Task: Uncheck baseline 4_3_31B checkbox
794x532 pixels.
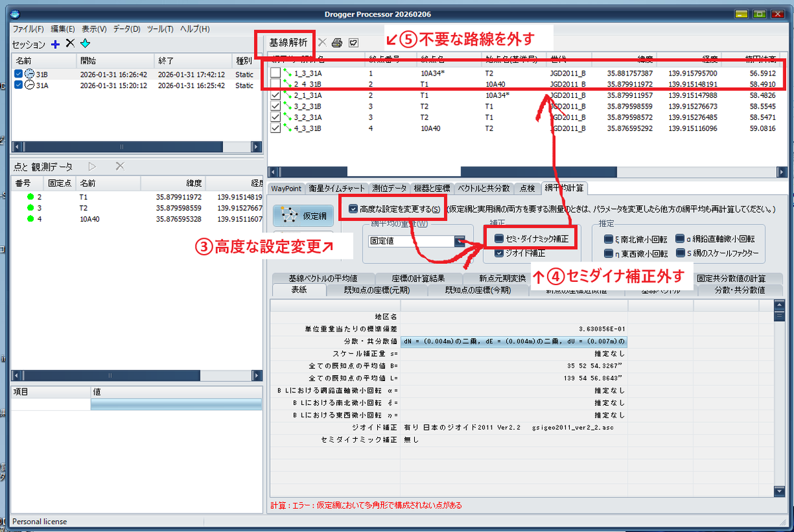Action: pos(275,128)
